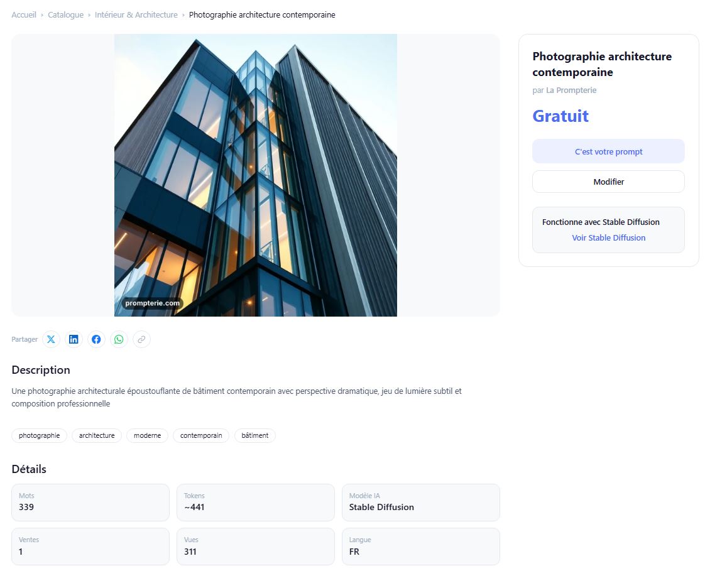
Task: Click the Fonctionne avec Stable Diffusion text
Action: [x=601, y=222]
